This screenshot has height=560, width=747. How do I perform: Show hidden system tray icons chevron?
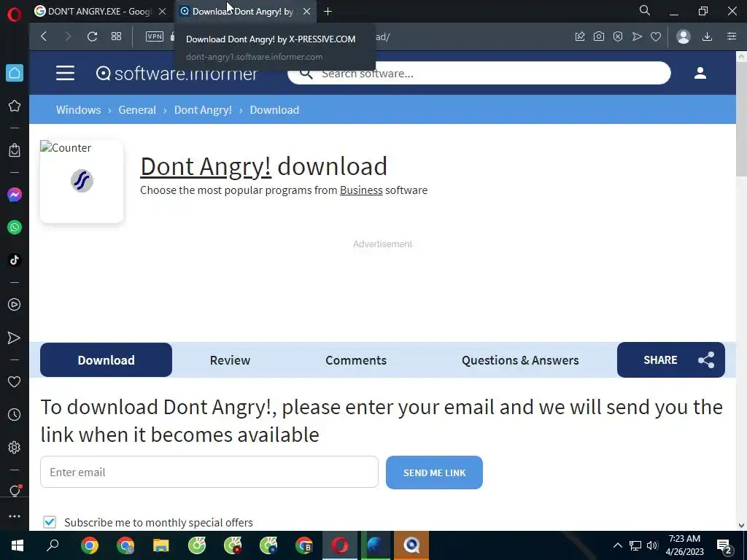(x=617, y=545)
